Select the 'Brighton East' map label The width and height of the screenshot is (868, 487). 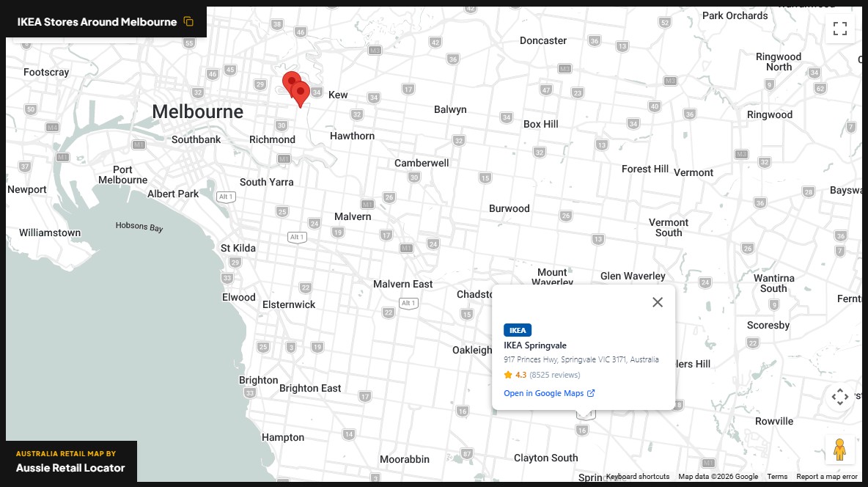(x=310, y=389)
